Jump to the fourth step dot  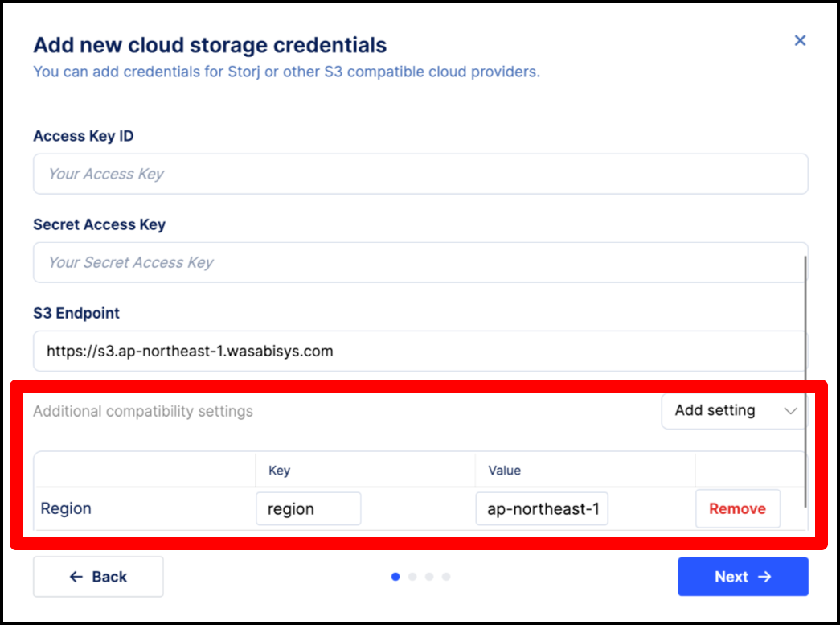pos(446,577)
